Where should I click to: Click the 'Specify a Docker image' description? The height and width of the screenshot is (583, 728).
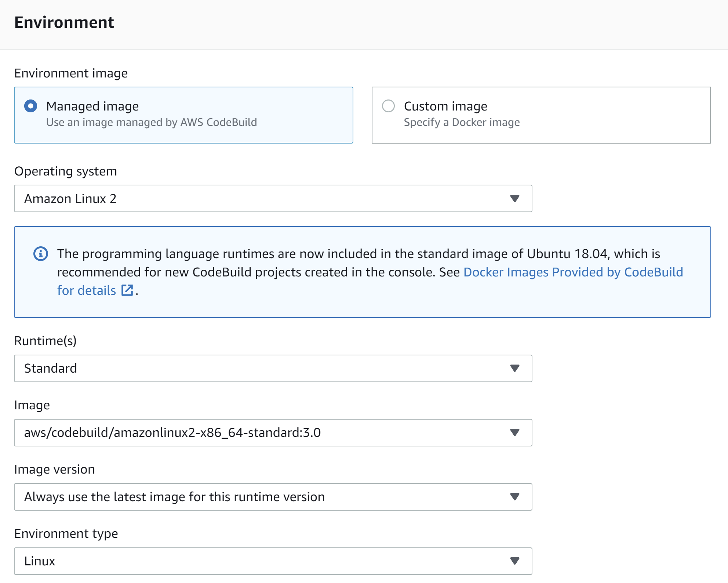(462, 122)
